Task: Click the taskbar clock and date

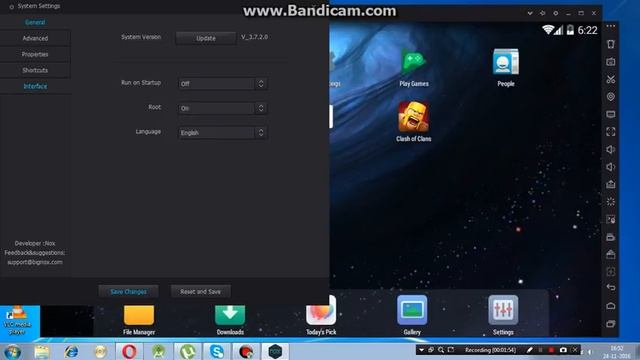Action: [617, 352]
